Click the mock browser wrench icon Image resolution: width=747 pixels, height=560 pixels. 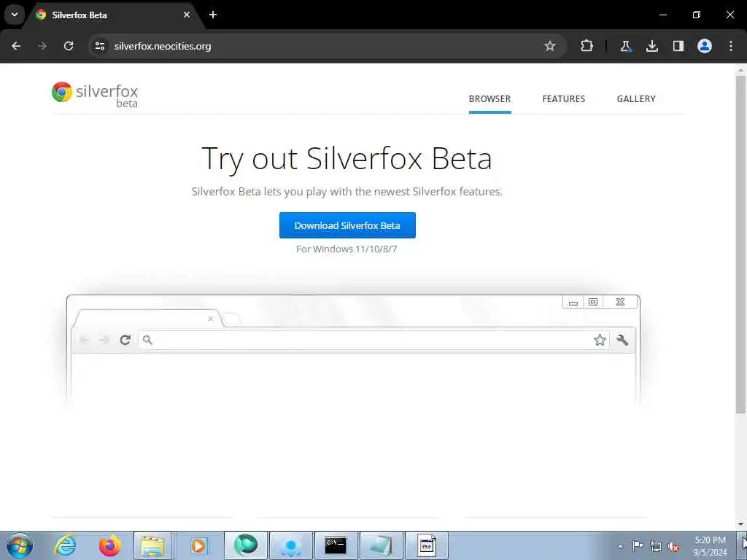(622, 340)
